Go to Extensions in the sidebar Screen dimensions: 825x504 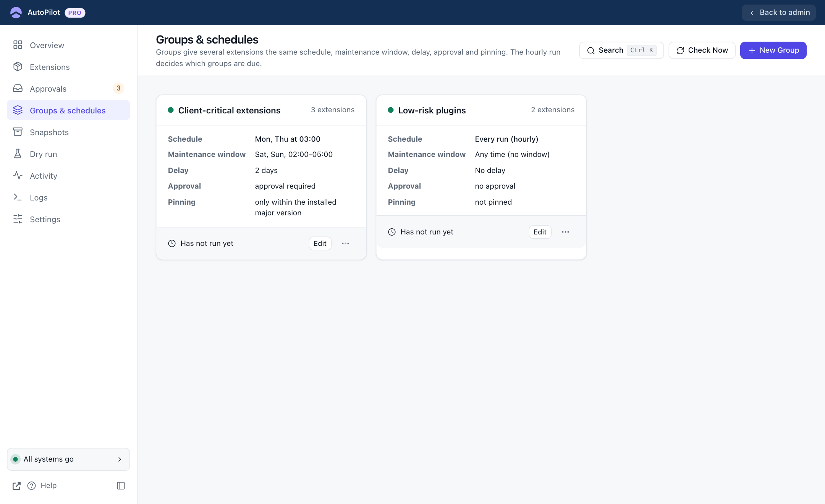tap(68, 67)
